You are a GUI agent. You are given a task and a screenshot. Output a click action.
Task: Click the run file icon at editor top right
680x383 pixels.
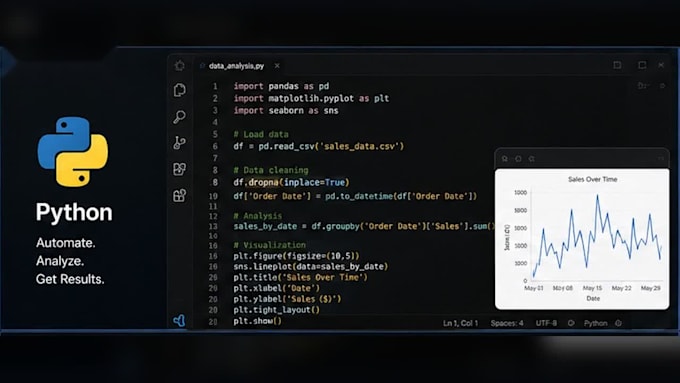(x=644, y=86)
